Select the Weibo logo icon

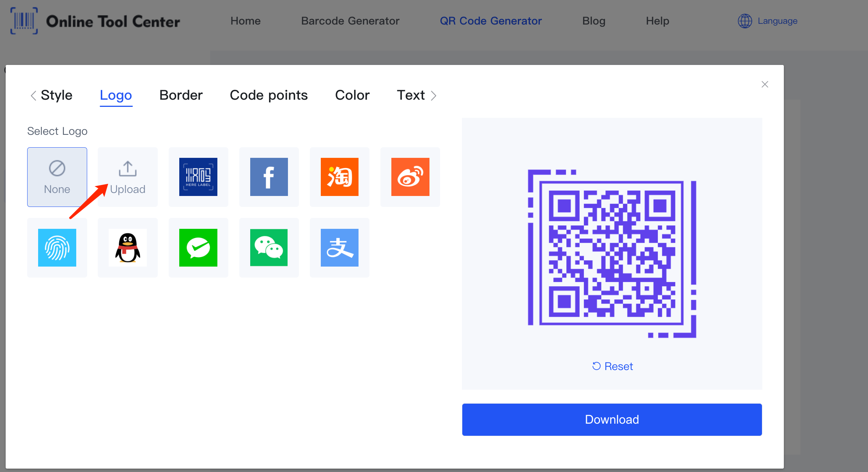(411, 177)
